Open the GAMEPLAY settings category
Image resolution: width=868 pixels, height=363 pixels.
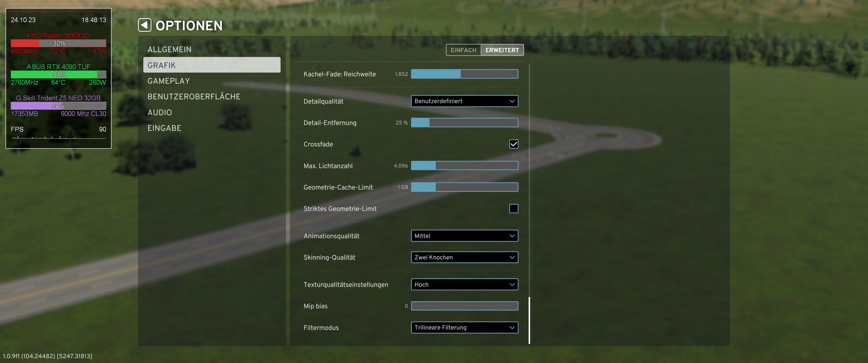point(212,81)
